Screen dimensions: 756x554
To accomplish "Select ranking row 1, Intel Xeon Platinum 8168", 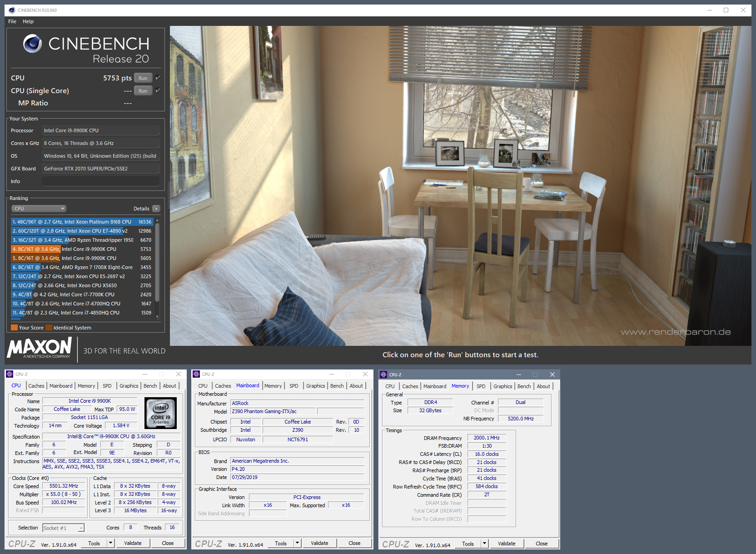I will (x=82, y=222).
